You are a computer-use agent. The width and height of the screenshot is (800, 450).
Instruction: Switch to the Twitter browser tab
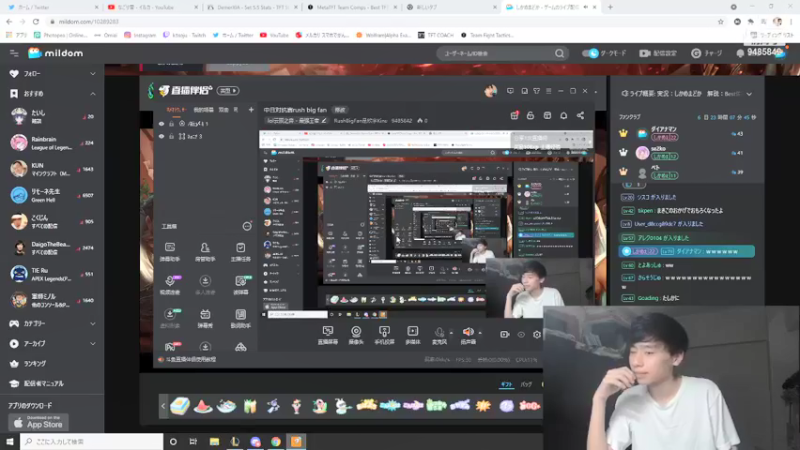coord(51,7)
